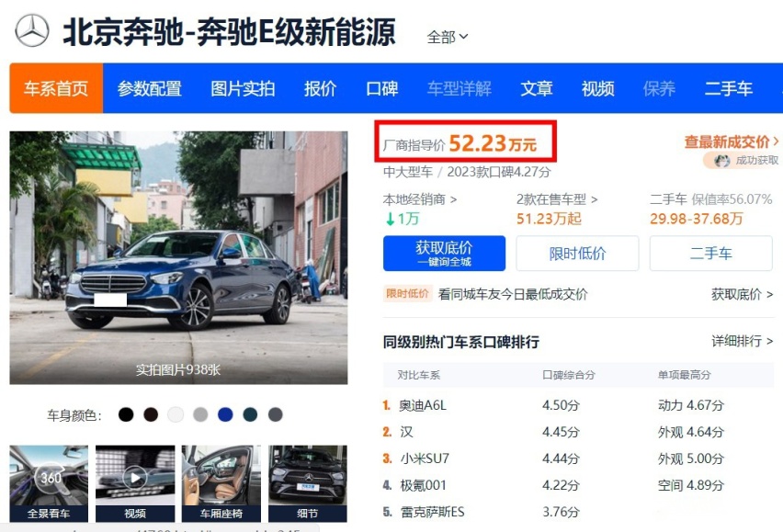
Task: Open 查最新成交价 link
Action: coord(731,141)
